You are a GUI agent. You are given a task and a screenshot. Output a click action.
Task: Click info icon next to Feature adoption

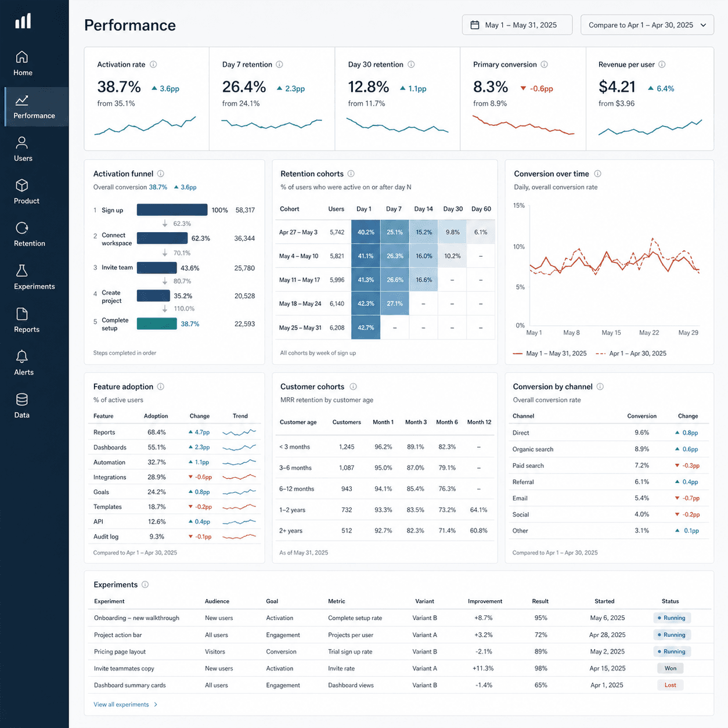161,387
